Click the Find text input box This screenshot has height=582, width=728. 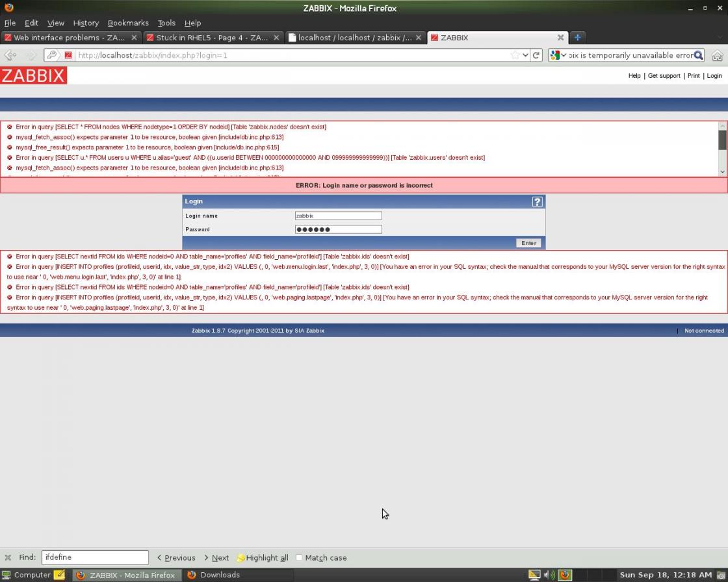(95, 557)
